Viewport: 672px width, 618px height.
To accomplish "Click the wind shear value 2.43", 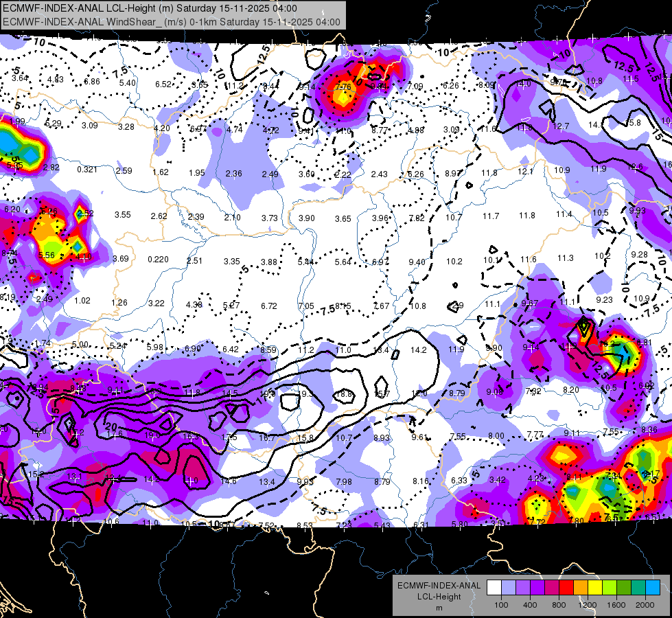I will coord(380,174).
